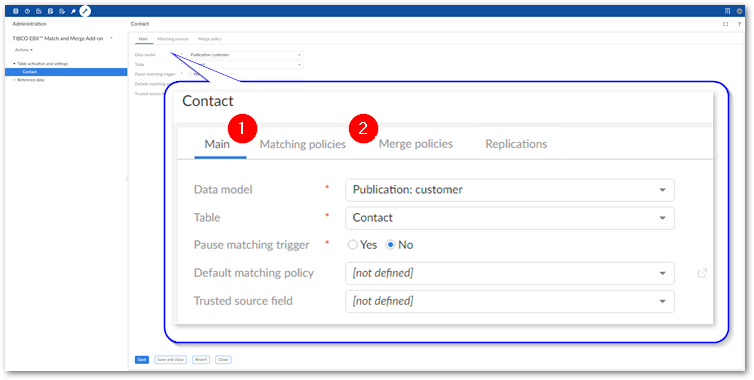Click the clock icon in top bar

point(27,11)
